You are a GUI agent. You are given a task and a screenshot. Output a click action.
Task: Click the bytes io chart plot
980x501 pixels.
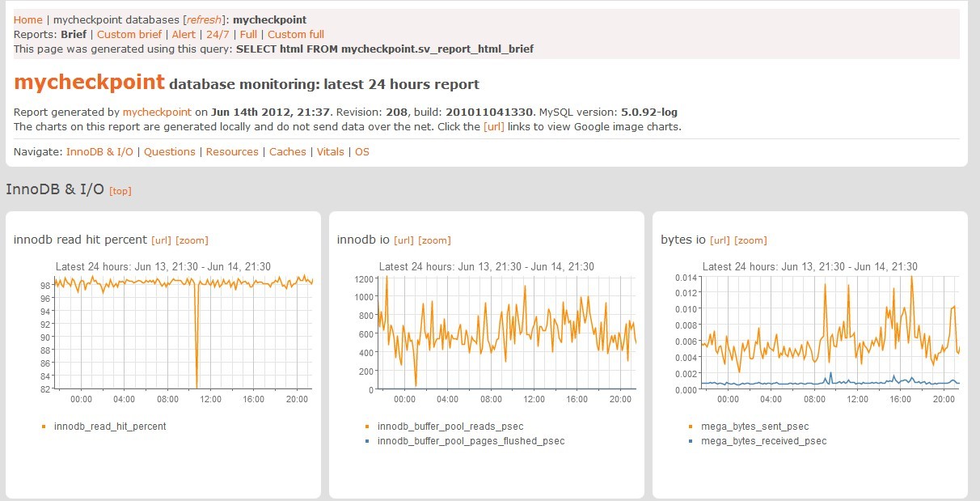tap(830, 333)
